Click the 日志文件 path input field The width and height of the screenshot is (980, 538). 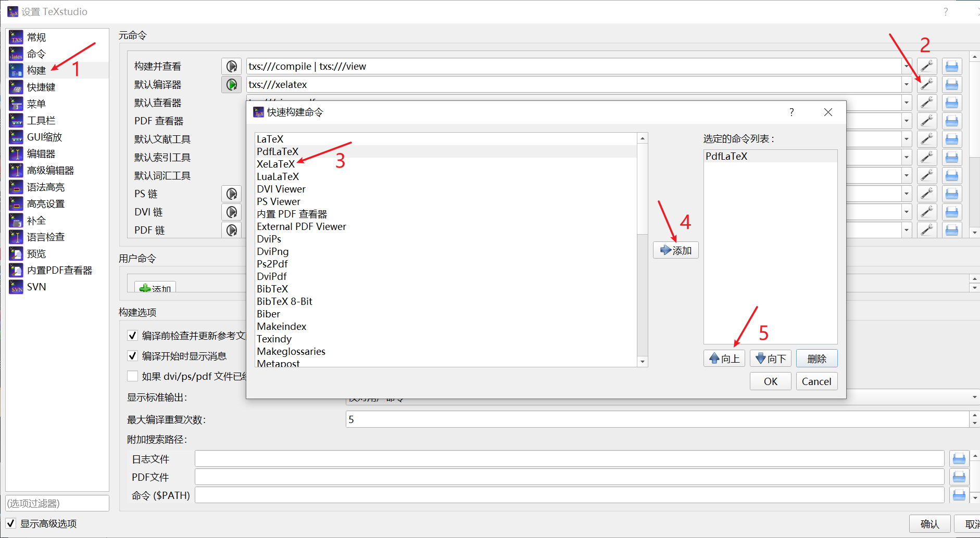pyautogui.click(x=569, y=459)
